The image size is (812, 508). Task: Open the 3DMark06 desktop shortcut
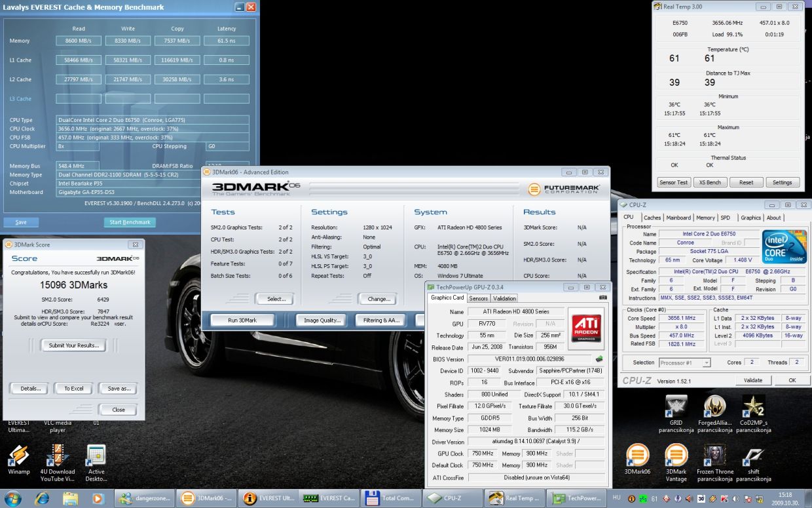click(637, 459)
